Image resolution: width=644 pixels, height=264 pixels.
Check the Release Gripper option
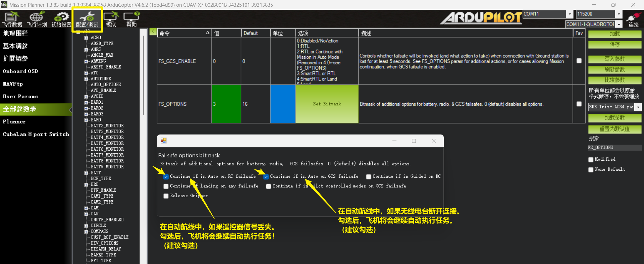point(166,196)
